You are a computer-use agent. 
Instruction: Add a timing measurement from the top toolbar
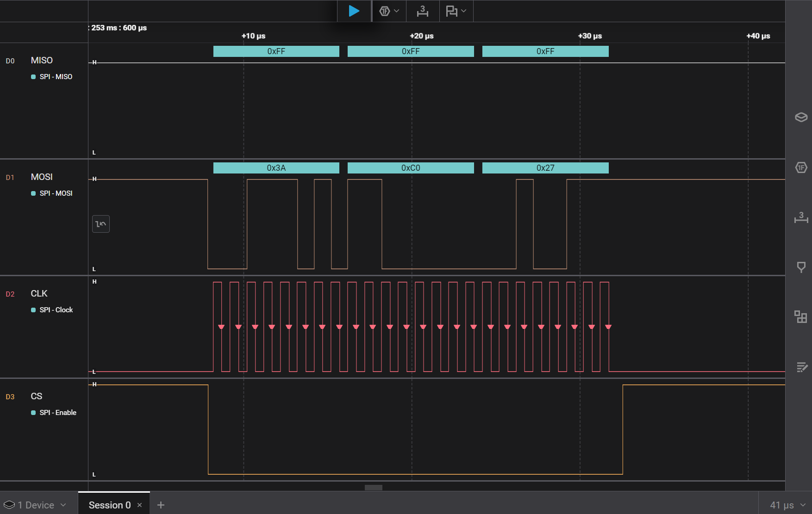(x=423, y=11)
